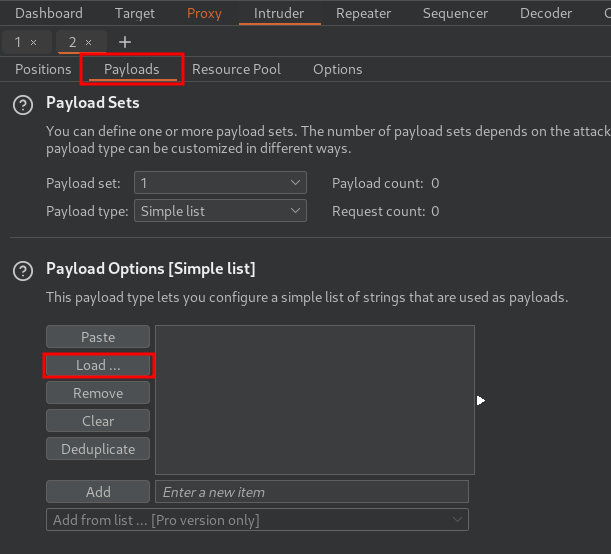Open help for Payload Options section

pyautogui.click(x=23, y=271)
